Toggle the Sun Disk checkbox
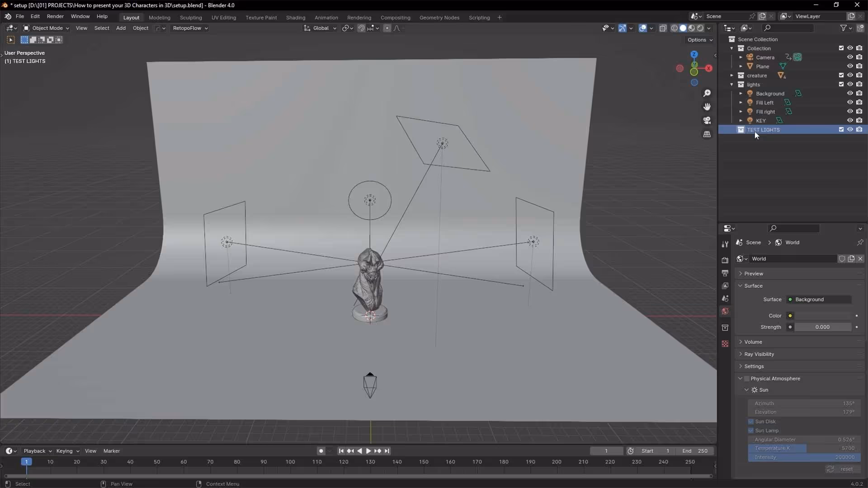868x488 pixels. 751,422
